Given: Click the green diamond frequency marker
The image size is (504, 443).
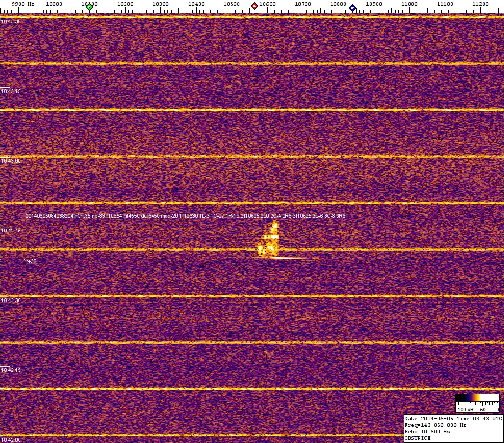Looking at the screenshot, I should click(x=89, y=7).
